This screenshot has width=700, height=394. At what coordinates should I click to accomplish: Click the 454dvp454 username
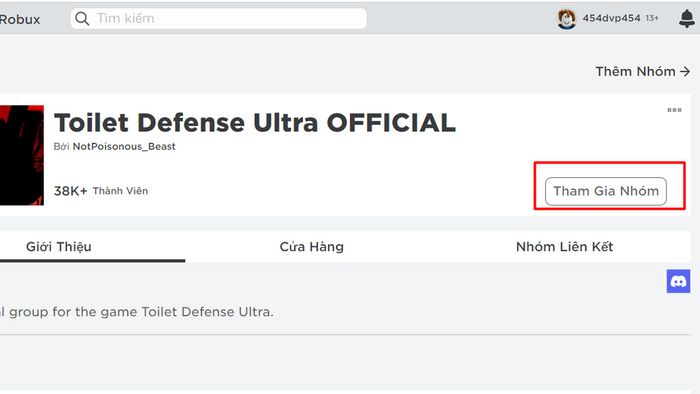tap(611, 18)
